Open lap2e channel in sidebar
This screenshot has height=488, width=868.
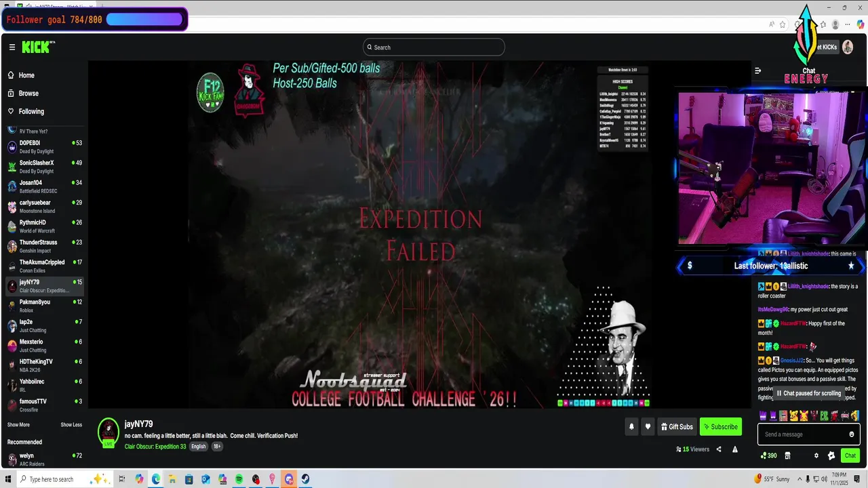click(x=44, y=326)
